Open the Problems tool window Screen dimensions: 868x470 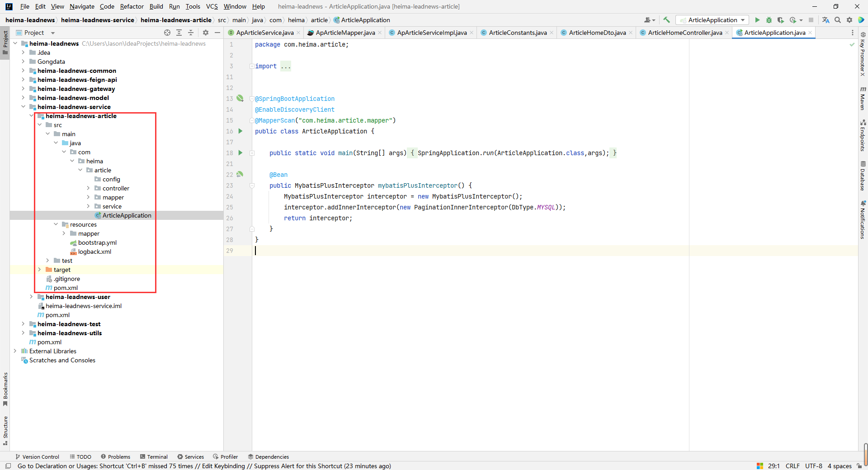(116, 457)
